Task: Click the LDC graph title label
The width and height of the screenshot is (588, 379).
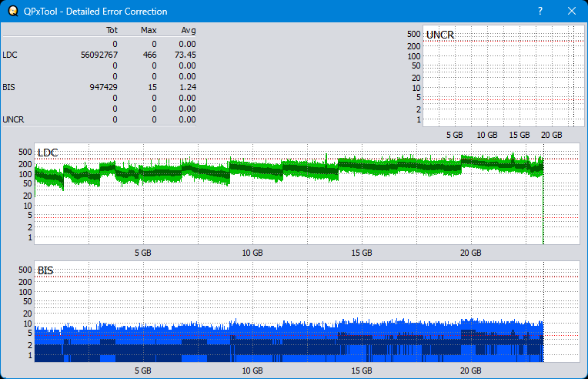Action: click(x=48, y=153)
